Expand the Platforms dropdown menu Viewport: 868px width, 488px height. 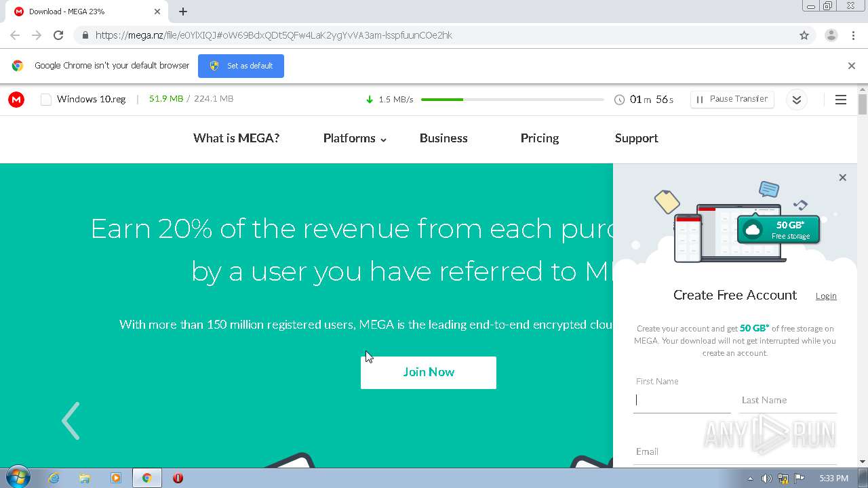click(x=355, y=138)
